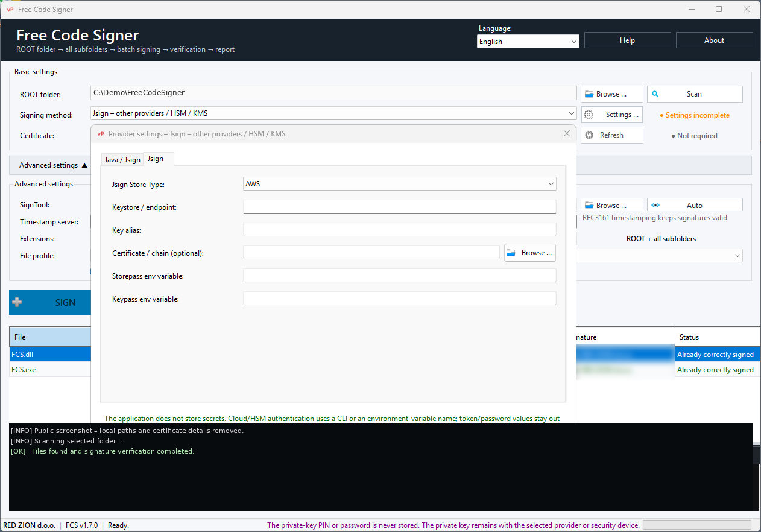Screen dimensions: 761x532
Task: Click the About button
Action: coord(714,40)
